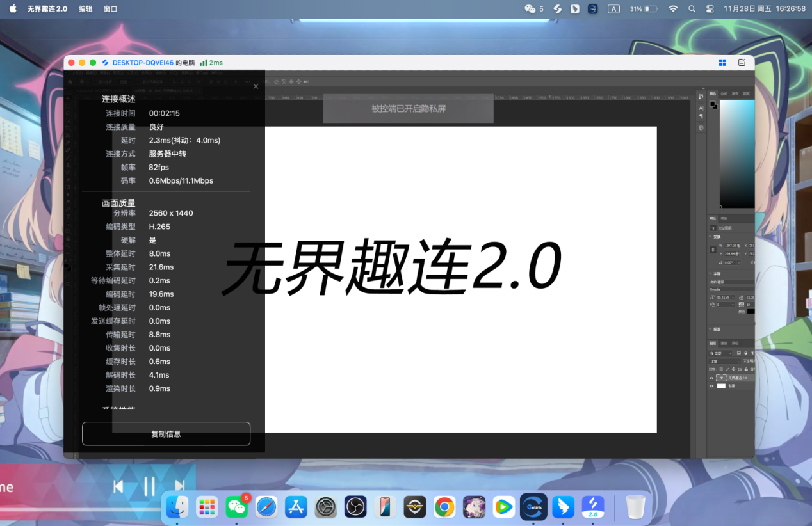
Task: Skip to next track in music player
Action: coord(179,487)
